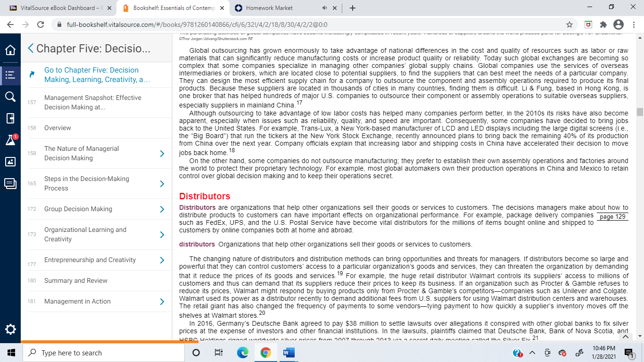
Task: Open Microsoft Word from taskbar
Action: 289,353
